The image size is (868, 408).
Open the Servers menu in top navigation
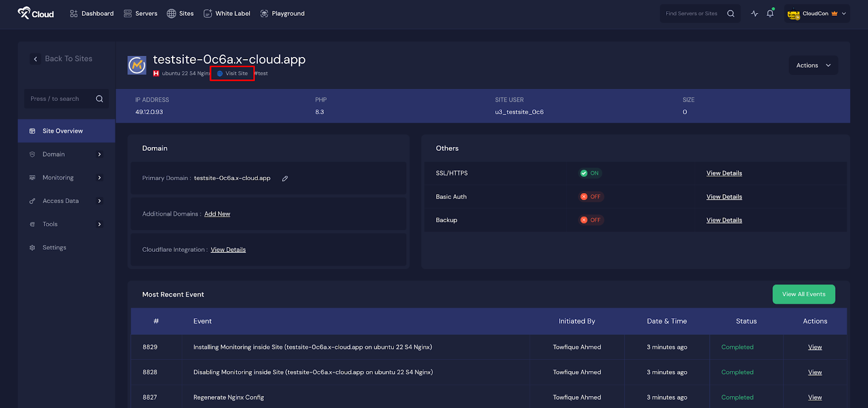point(141,14)
